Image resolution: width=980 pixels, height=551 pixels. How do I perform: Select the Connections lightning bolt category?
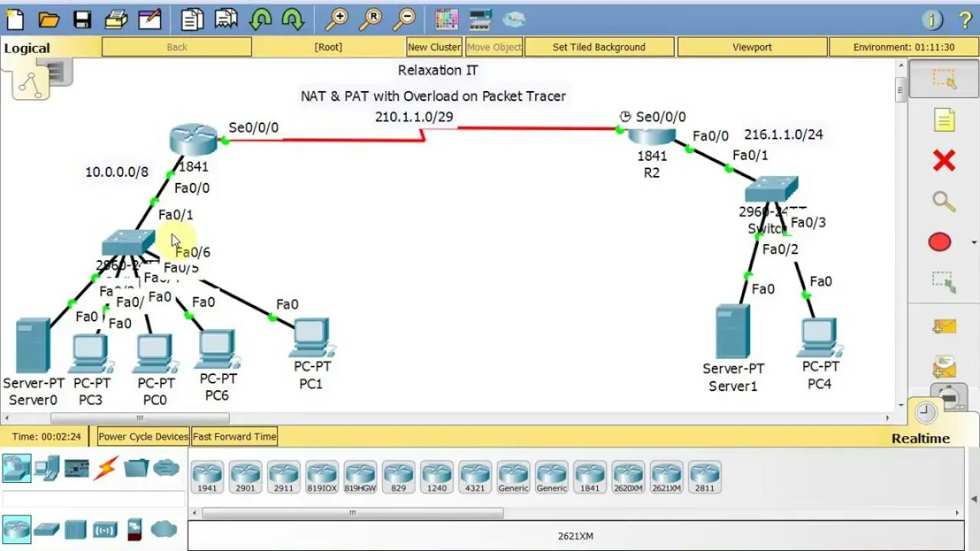(x=106, y=468)
